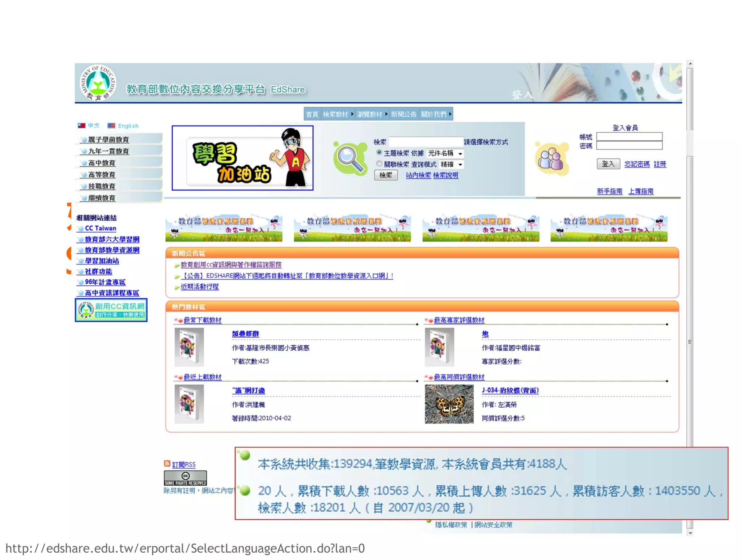Image resolution: width=741 pixels, height=560 pixels.
Task: Open the 新手指南 link
Action: point(610,191)
